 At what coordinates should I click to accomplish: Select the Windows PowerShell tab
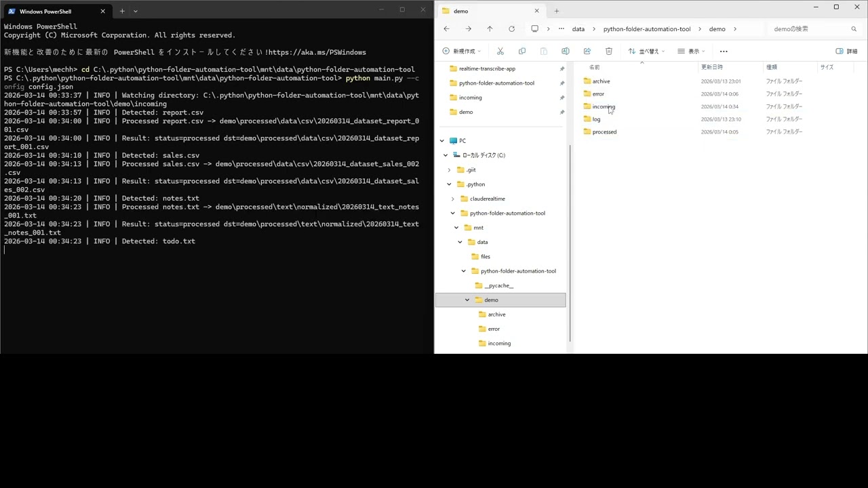click(56, 11)
